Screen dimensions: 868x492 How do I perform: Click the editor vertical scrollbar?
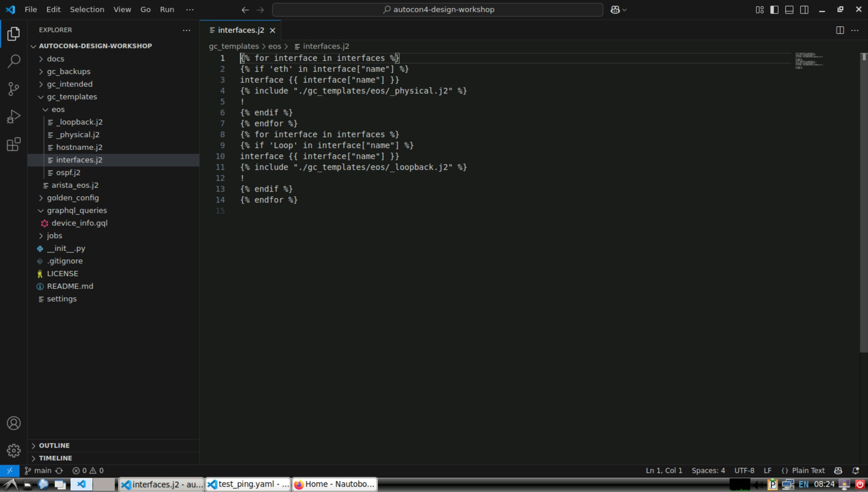click(863, 203)
